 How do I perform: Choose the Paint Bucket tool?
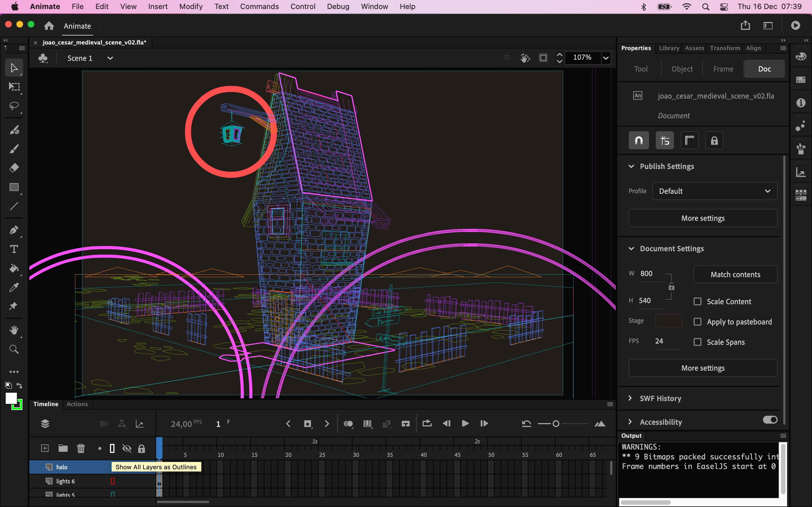pyautogui.click(x=14, y=268)
